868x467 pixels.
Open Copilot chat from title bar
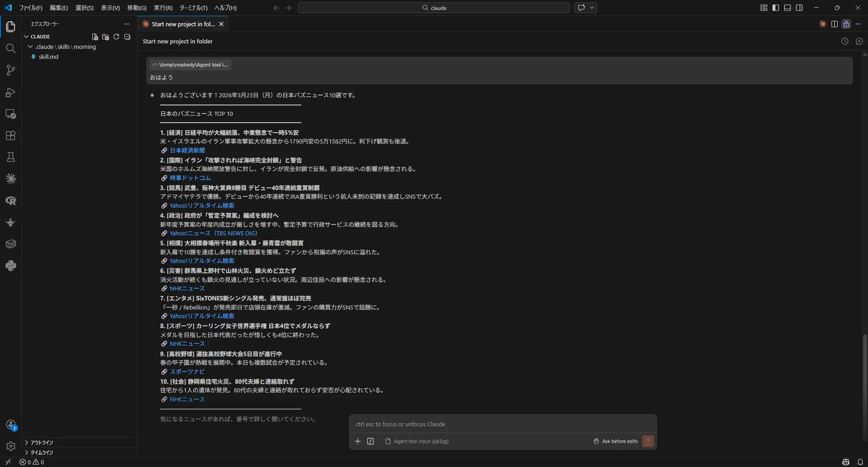point(581,8)
